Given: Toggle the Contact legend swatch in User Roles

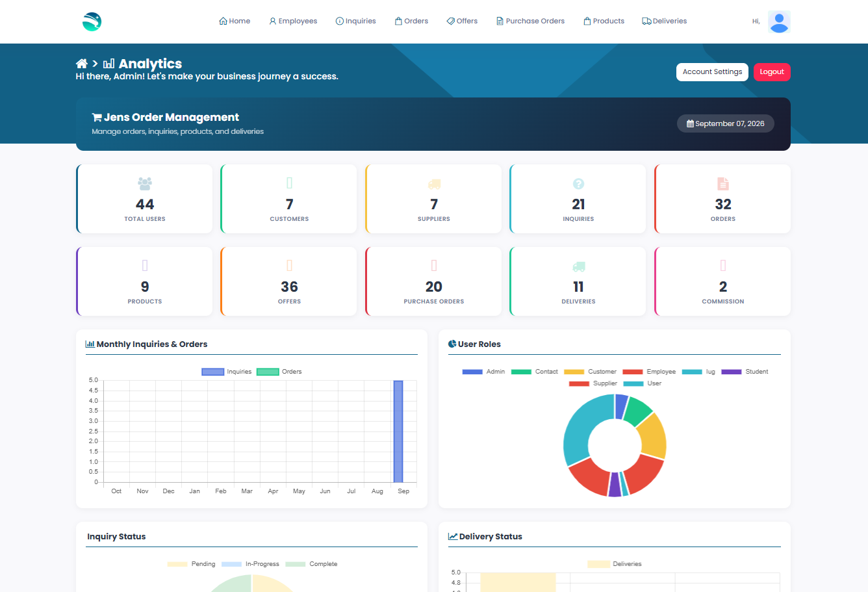Looking at the screenshot, I should (x=521, y=372).
